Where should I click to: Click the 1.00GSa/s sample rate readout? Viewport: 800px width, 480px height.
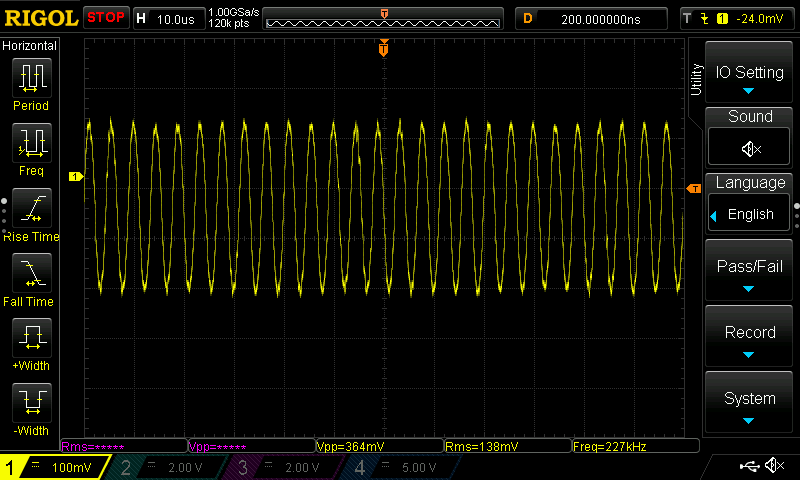pos(234,12)
